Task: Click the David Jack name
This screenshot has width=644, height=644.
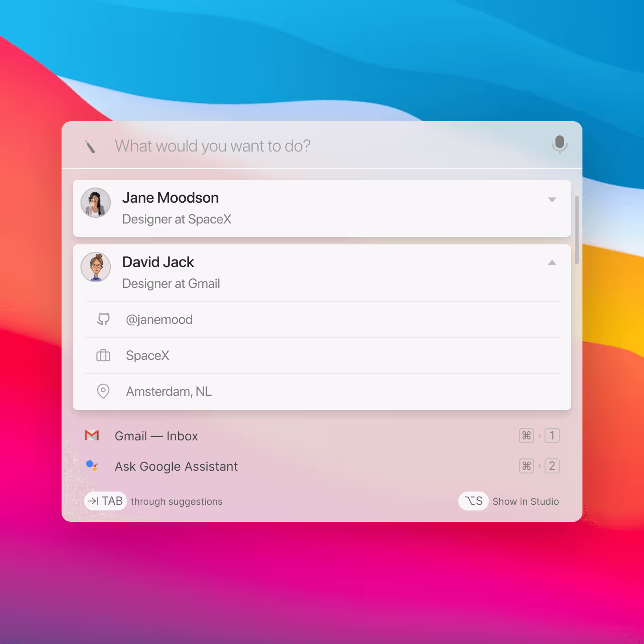Action: coord(158,262)
